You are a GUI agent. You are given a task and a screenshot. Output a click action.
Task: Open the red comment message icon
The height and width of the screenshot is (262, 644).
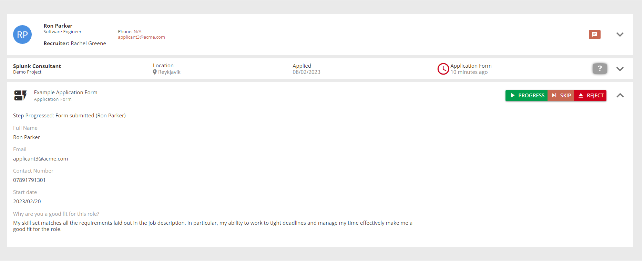coord(594,35)
